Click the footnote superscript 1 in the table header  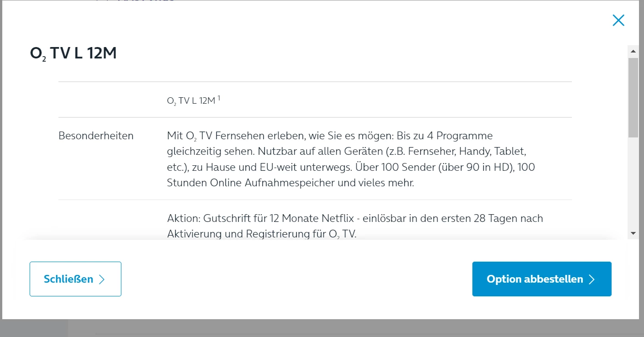(x=219, y=98)
